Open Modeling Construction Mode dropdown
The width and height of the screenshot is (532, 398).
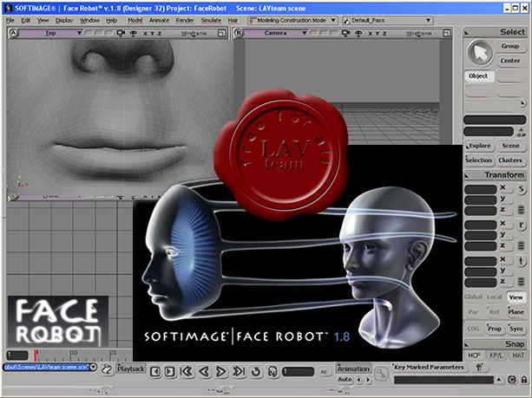[x=292, y=20]
